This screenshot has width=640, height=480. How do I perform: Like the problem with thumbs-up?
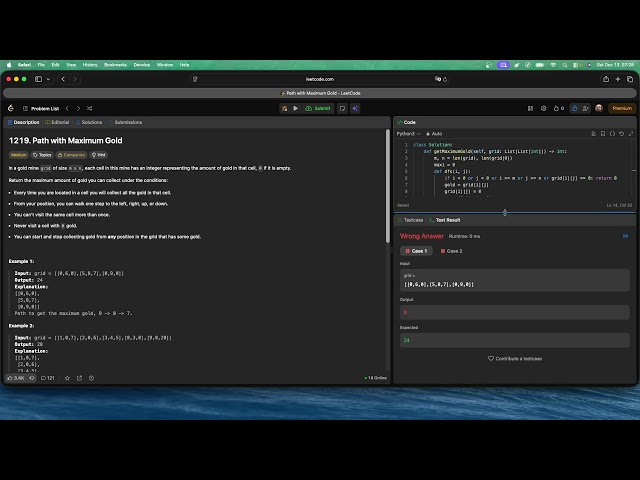17,378
